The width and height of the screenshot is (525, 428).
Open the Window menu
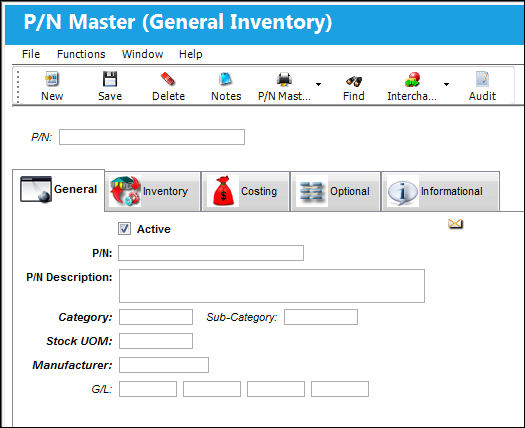tap(143, 54)
